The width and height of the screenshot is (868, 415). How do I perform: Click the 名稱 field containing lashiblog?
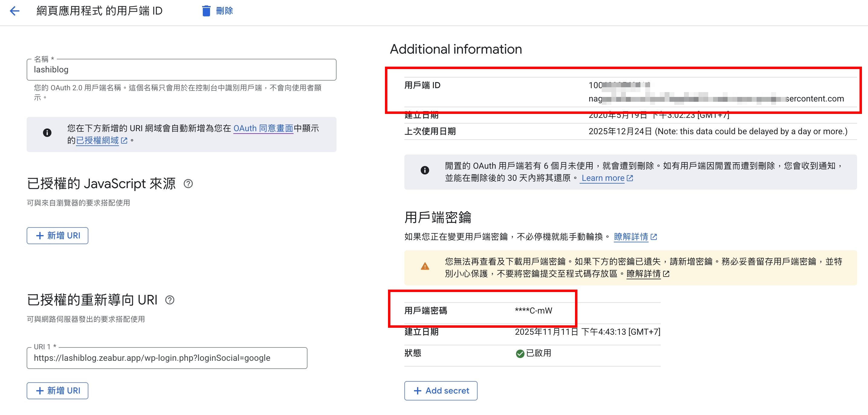coord(181,70)
